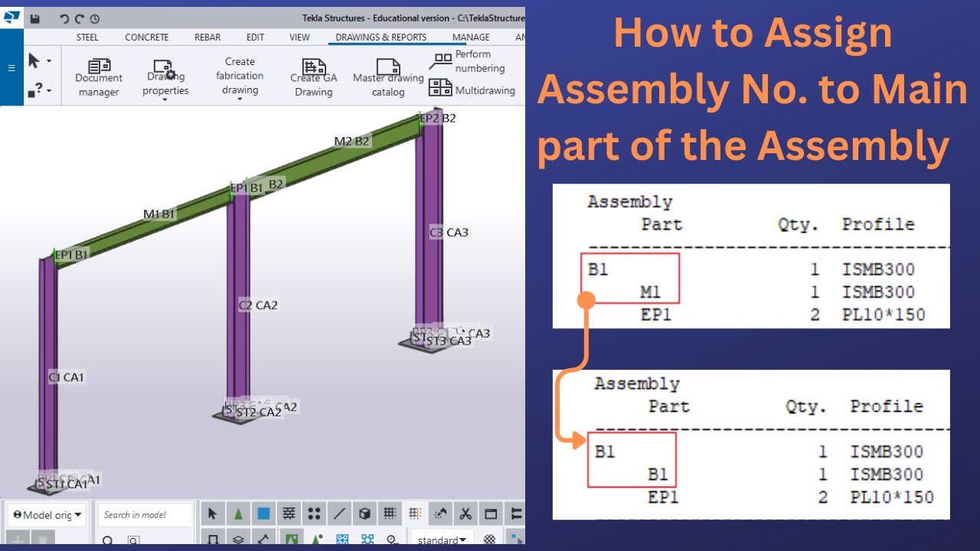Toggle the dotted colored grid line switch
This screenshot has height=551, width=980.
pyautogui.click(x=414, y=514)
